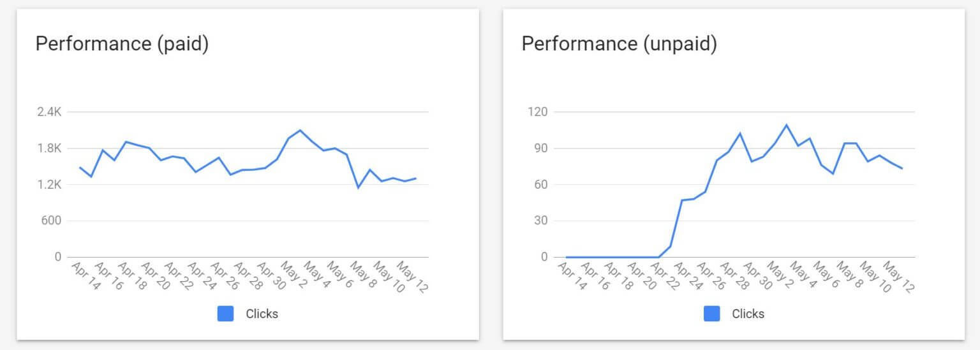Click the 1.8K axis label on paid chart
Screen dimensions: 980x350
click(x=48, y=149)
